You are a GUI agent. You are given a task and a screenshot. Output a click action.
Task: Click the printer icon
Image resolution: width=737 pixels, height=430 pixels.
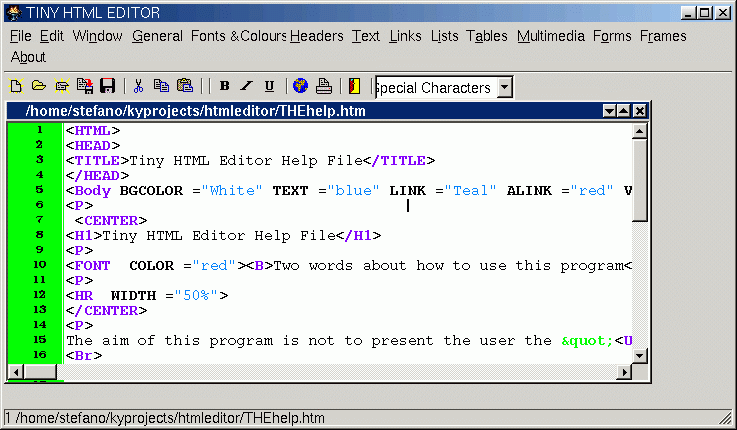coord(324,87)
